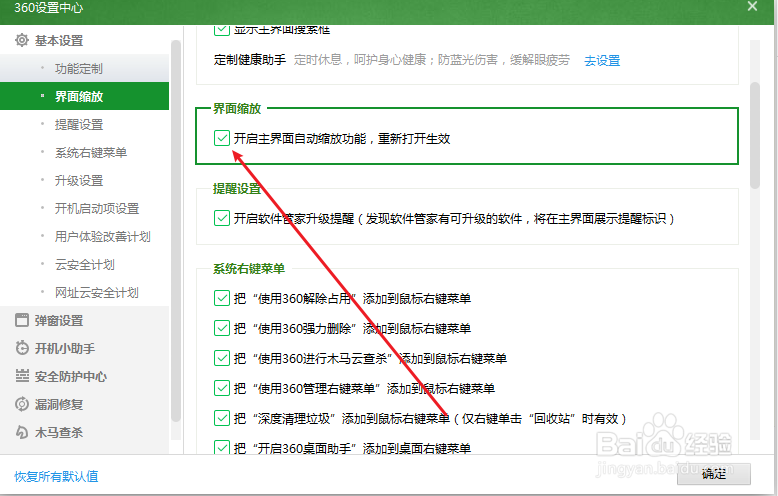Click the left sidebar scrollbar
The width and height of the screenshot is (778, 496).
[176, 231]
